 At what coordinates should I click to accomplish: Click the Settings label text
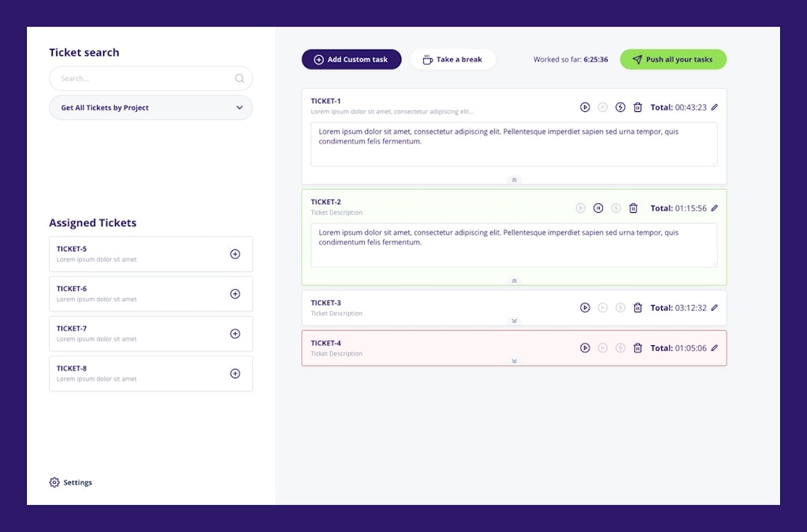(x=78, y=482)
